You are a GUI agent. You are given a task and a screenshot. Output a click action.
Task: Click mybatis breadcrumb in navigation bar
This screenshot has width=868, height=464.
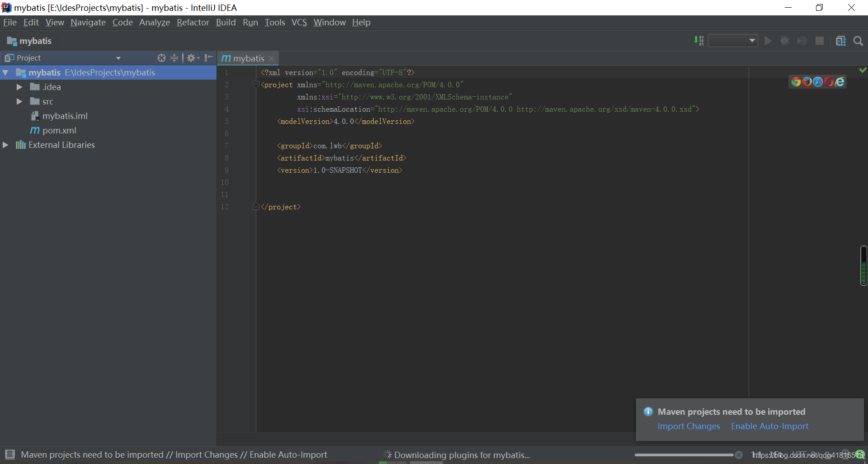click(x=30, y=41)
